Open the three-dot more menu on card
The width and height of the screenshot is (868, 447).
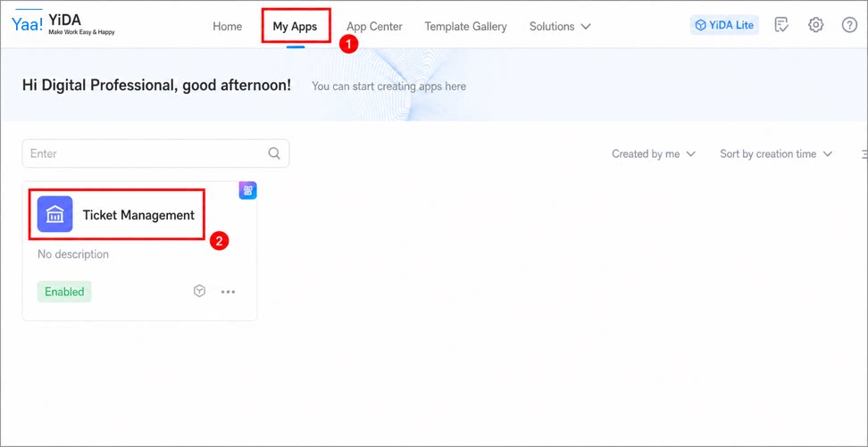(x=228, y=292)
